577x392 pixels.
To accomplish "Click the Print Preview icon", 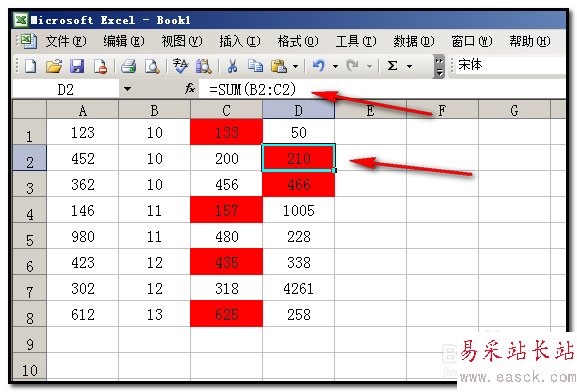I will pyautogui.click(x=152, y=67).
